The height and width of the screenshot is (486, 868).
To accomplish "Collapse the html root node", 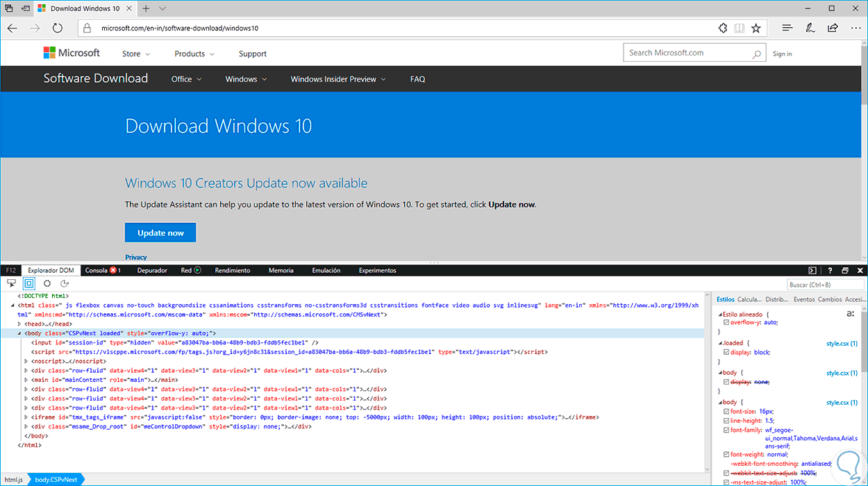I will tap(13, 305).
